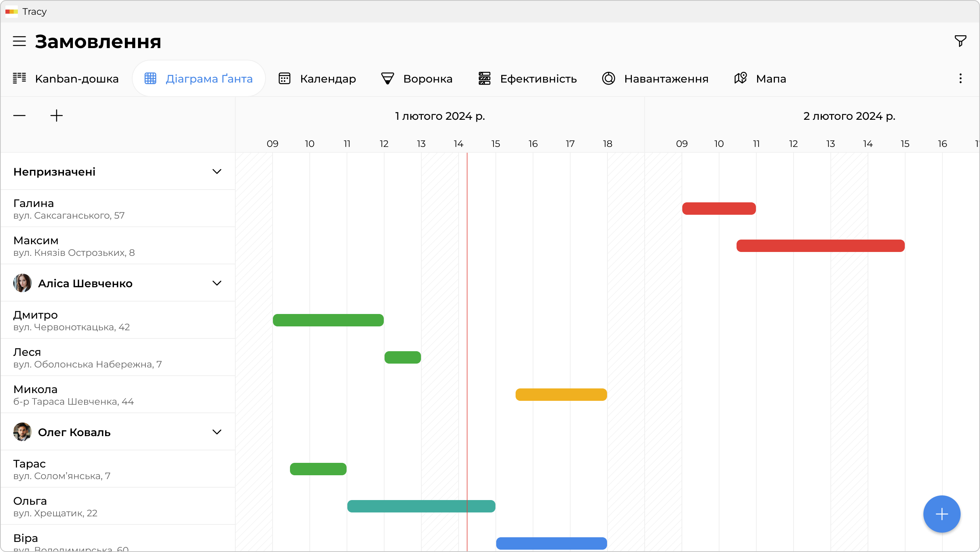
Task: Select the red Галина order bar
Action: 719,209
